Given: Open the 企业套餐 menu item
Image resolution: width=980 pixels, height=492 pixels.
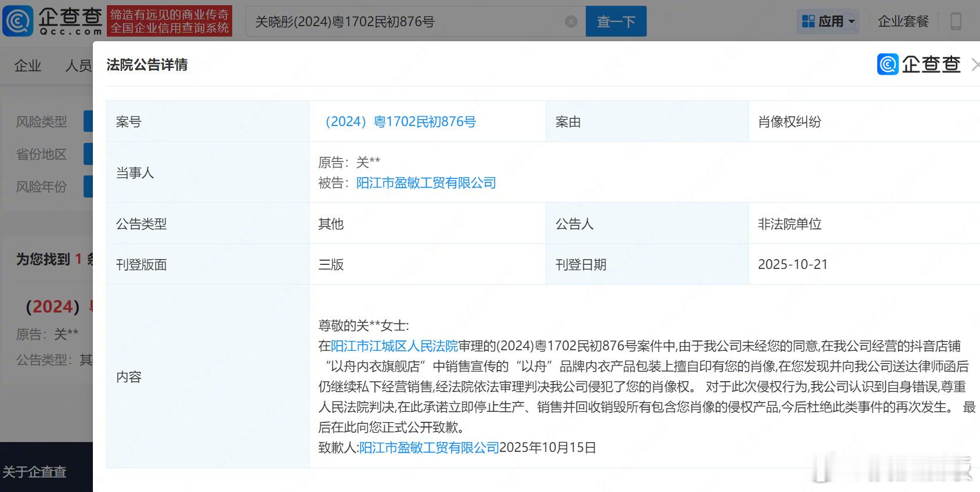Looking at the screenshot, I should 903,21.
